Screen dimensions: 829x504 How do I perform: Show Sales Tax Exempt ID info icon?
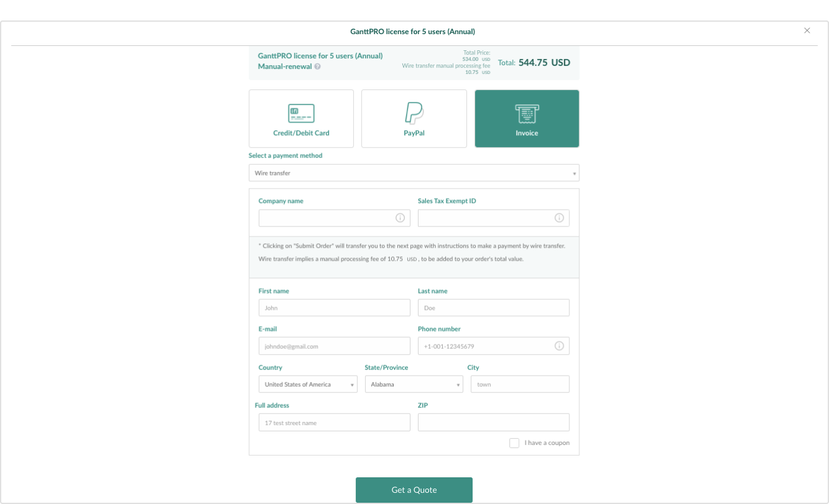[x=559, y=218]
